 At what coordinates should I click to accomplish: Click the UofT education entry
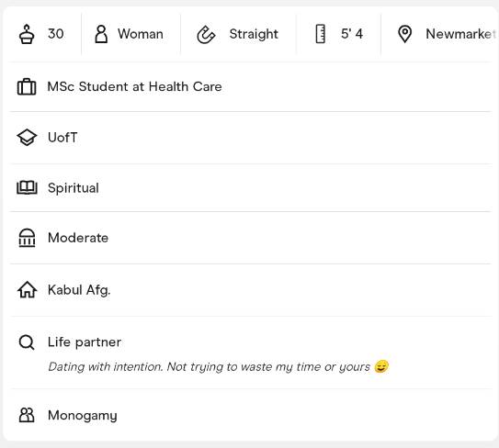[62, 138]
